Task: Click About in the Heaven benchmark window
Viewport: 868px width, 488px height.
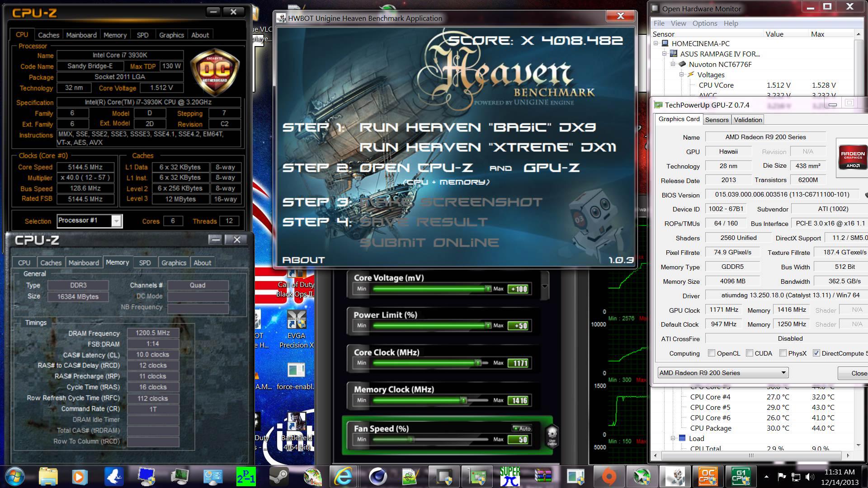Action: (x=303, y=260)
